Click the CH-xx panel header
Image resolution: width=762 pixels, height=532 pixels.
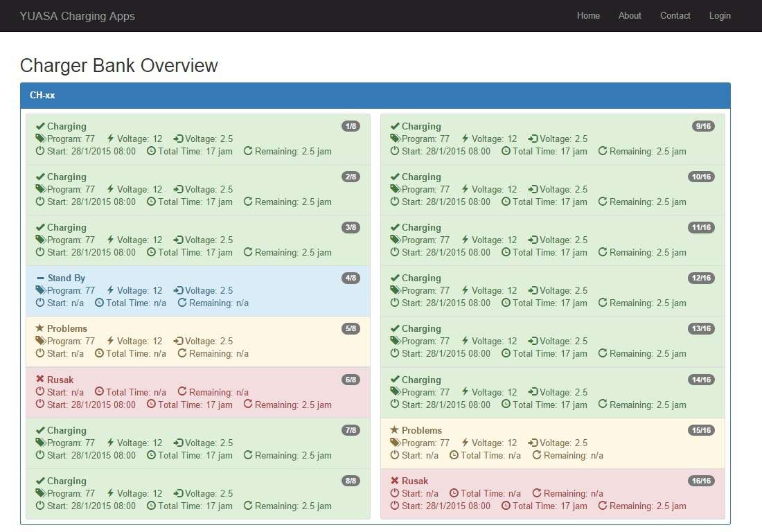click(375, 95)
